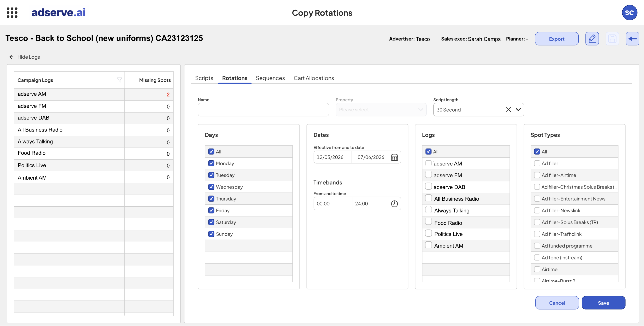This screenshot has height=326, width=644.
Task: Uncheck the Tuesday checkbox
Action: pos(211,175)
